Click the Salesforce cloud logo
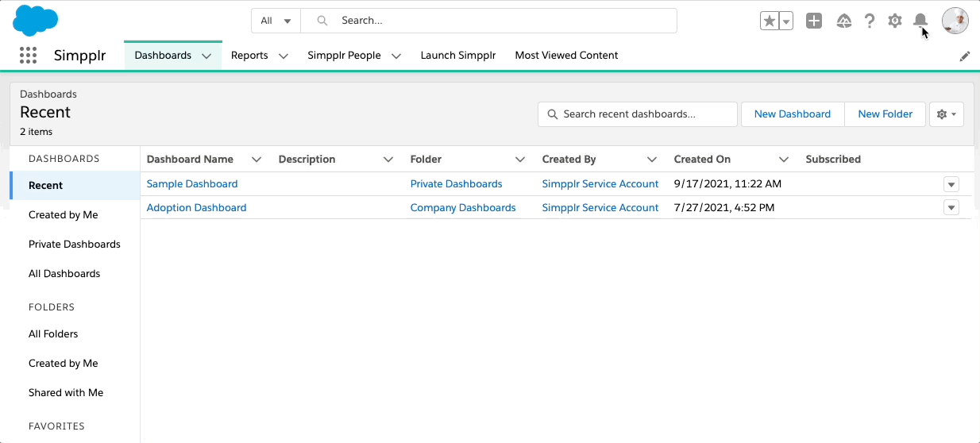Screen dimensions: 980x443 pos(35,20)
